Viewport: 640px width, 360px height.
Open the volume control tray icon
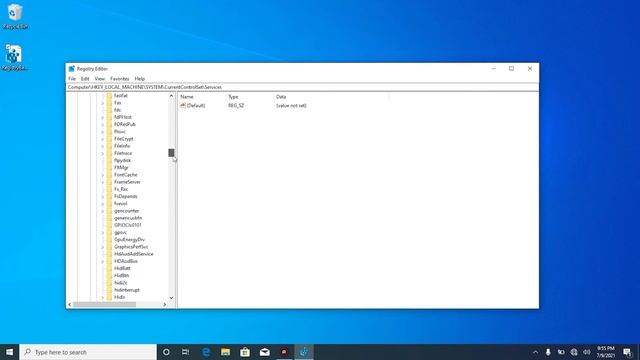(587, 352)
